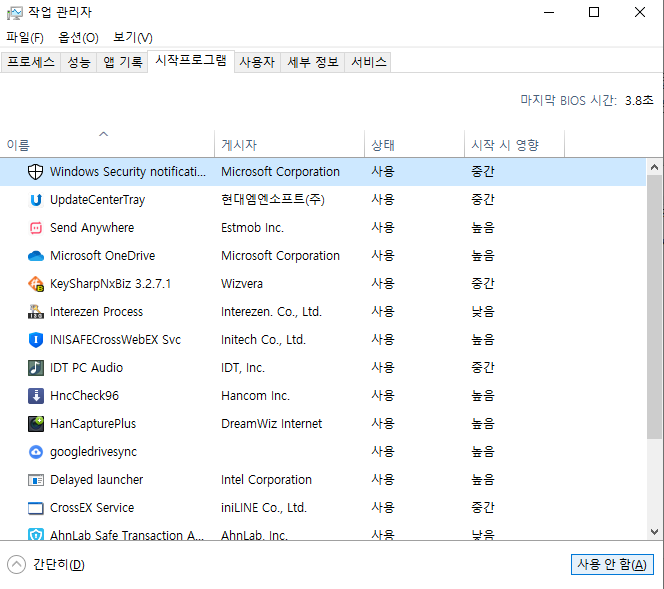Image resolution: width=664 pixels, height=589 pixels.
Task: Switch to the 서비스 tab
Action: (x=368, y=62)
